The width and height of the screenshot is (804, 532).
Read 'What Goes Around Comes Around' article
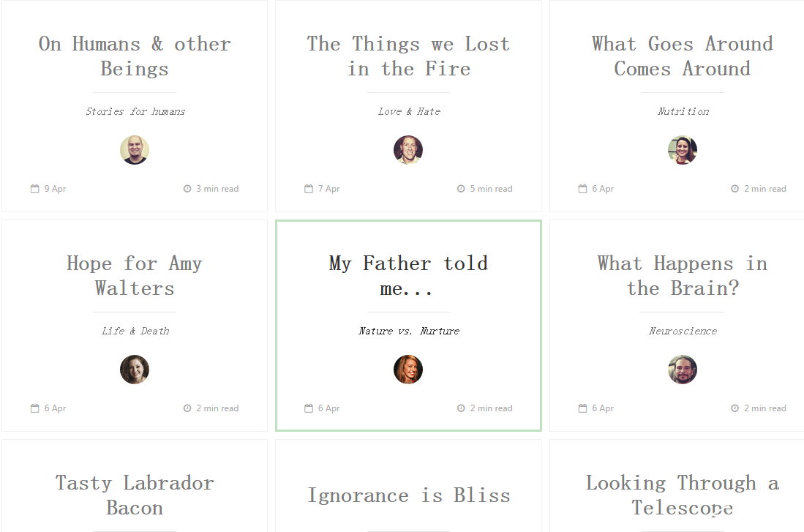tap(683, 56)
